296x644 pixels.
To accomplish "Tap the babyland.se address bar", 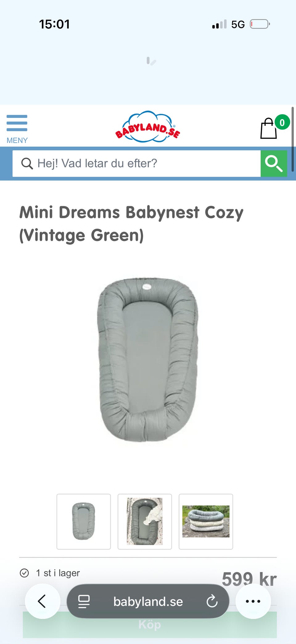I will 148,601.
